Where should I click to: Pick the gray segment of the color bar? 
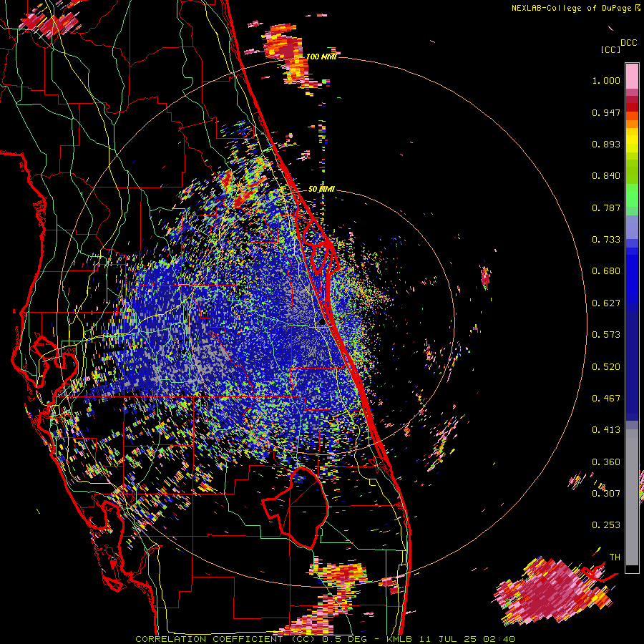(632, 497)
